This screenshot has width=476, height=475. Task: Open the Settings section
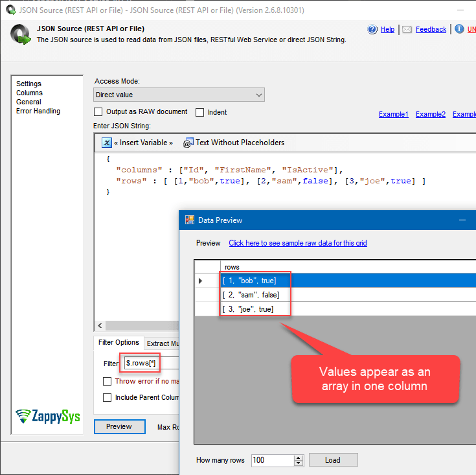(28, 84)
